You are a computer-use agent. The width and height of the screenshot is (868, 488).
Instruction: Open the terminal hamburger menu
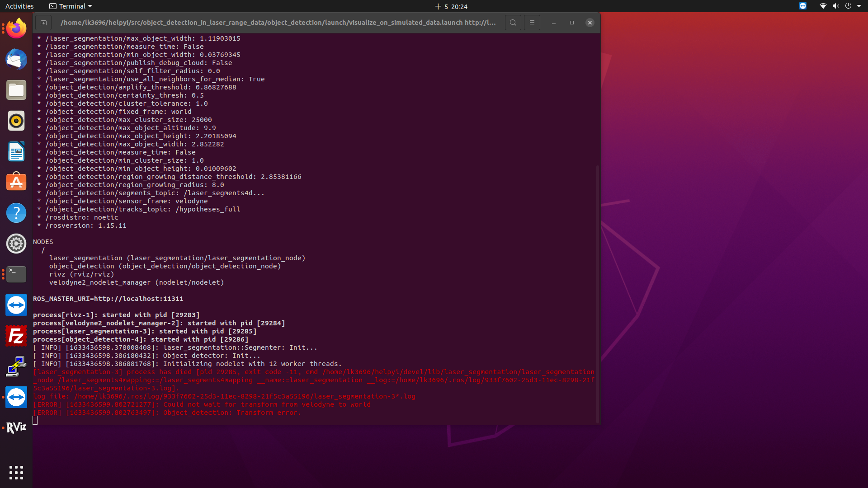(x=532, y=23)
